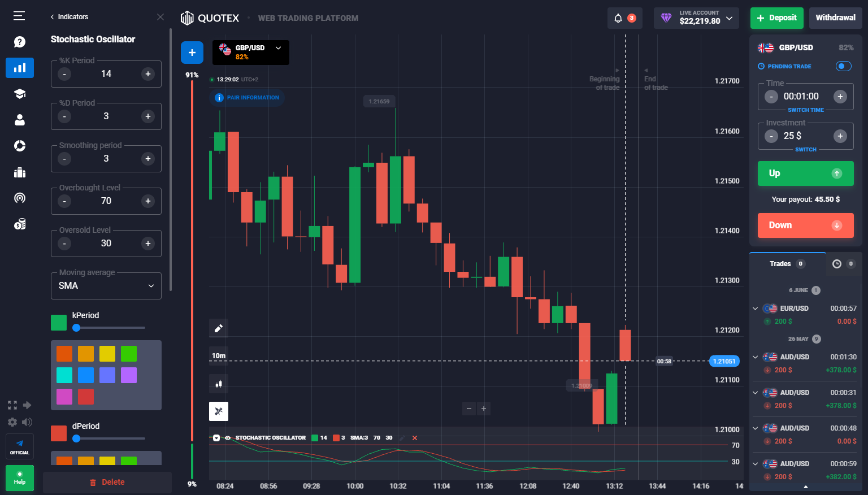Open the Help button

[x=20, y=478]
